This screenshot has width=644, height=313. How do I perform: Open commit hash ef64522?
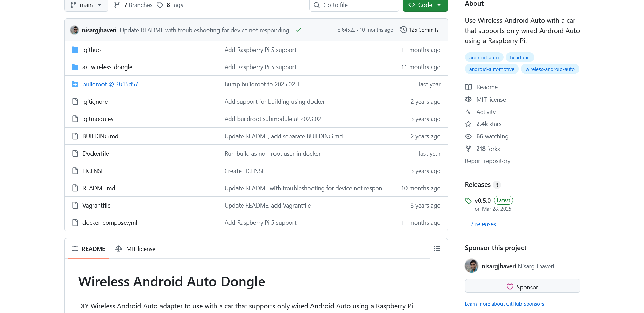[x=346, y=30]
